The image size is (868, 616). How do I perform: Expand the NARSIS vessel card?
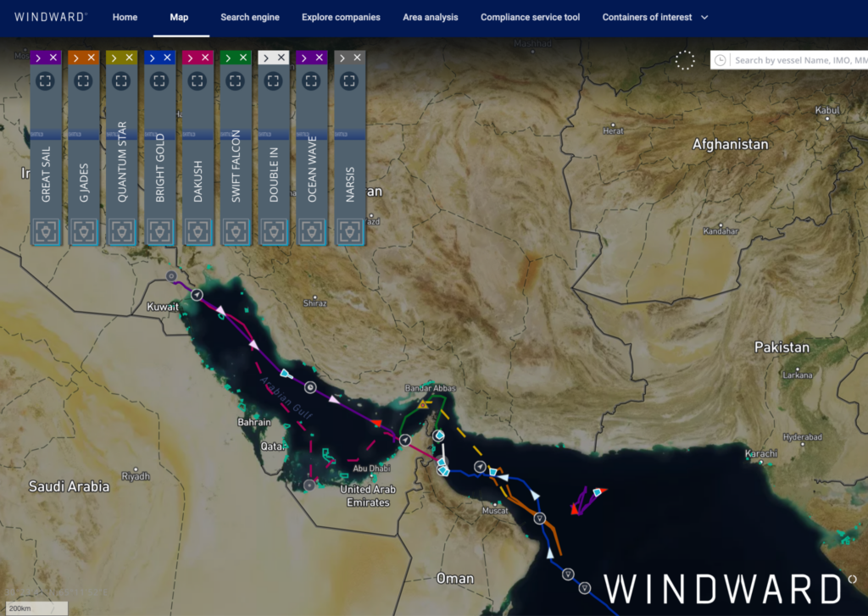coord(342,58)
